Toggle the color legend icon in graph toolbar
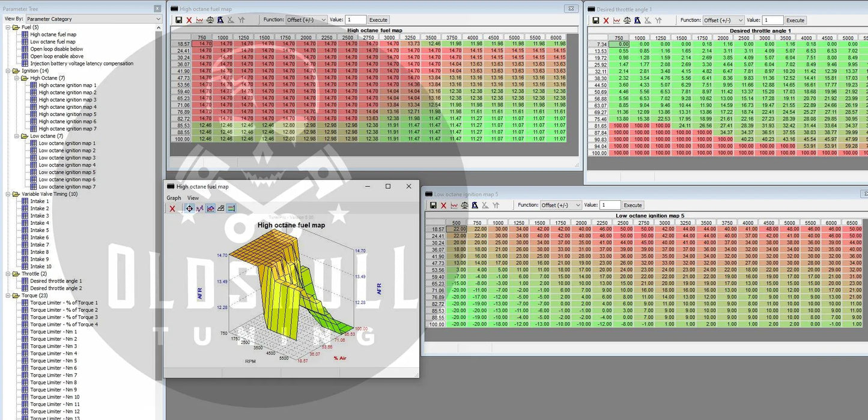868x420 pixels. 231,208
